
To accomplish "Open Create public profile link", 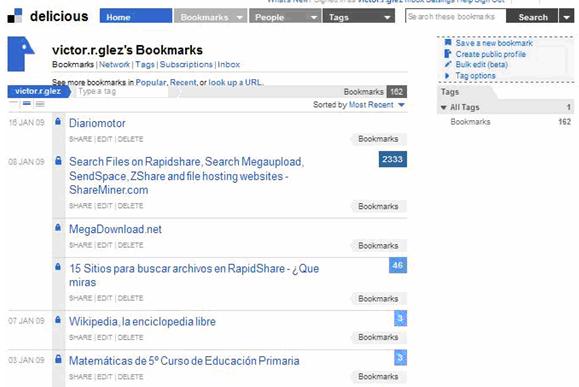I will tap(490, 54).
